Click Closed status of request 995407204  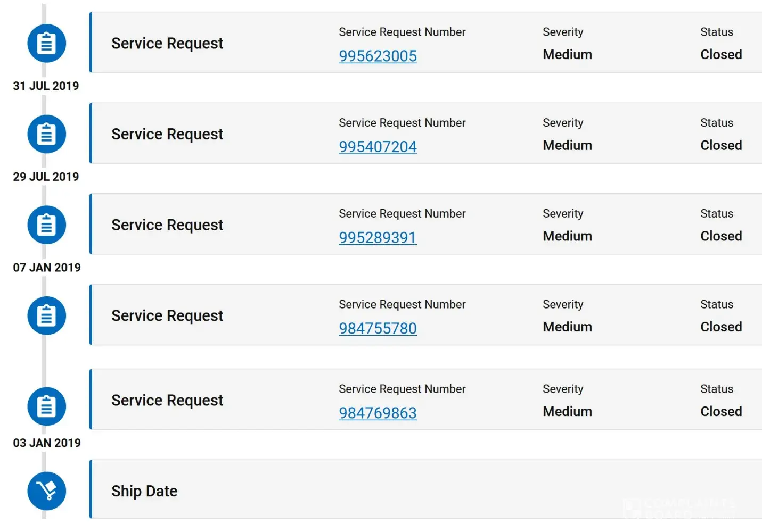721,145
